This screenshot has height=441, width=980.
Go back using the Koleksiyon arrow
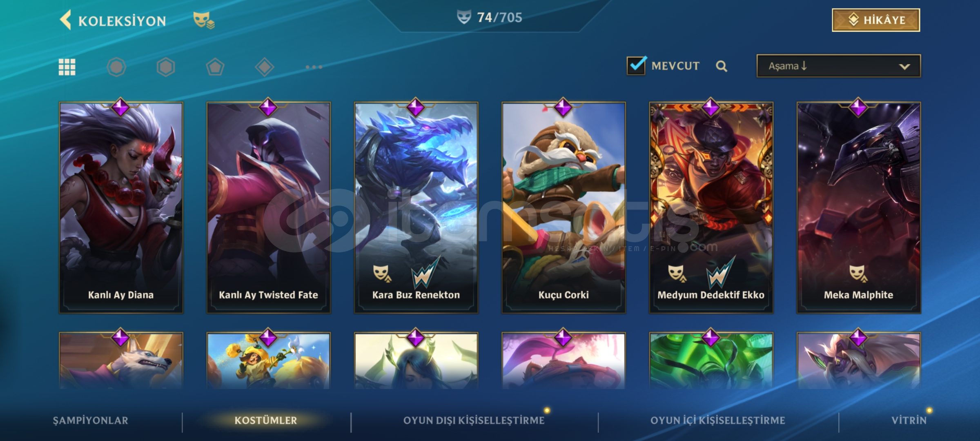point(65,20)
